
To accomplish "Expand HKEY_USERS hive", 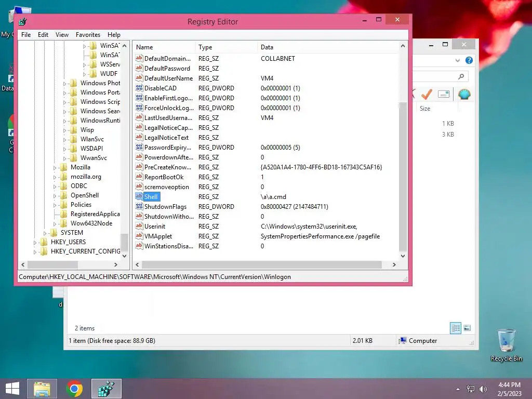I will click(35, 242).
